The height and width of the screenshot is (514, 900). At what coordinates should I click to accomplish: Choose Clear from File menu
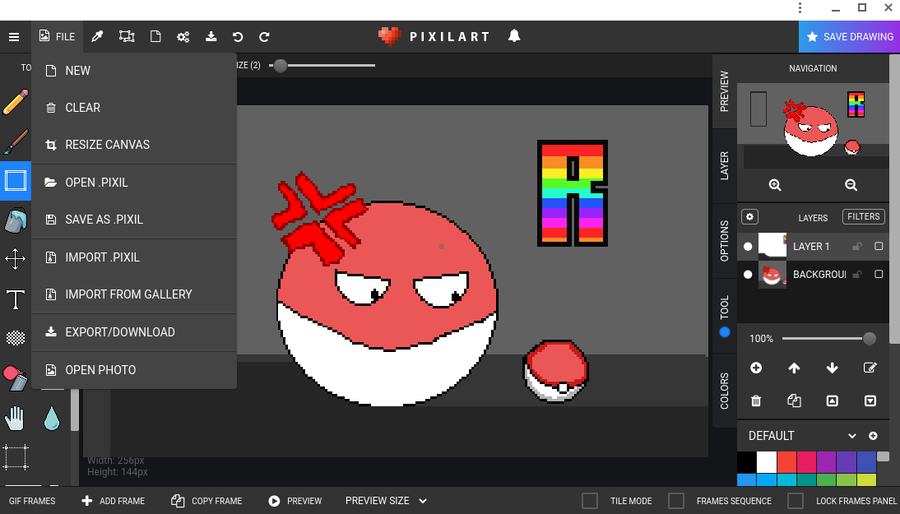tap(134, 107)
